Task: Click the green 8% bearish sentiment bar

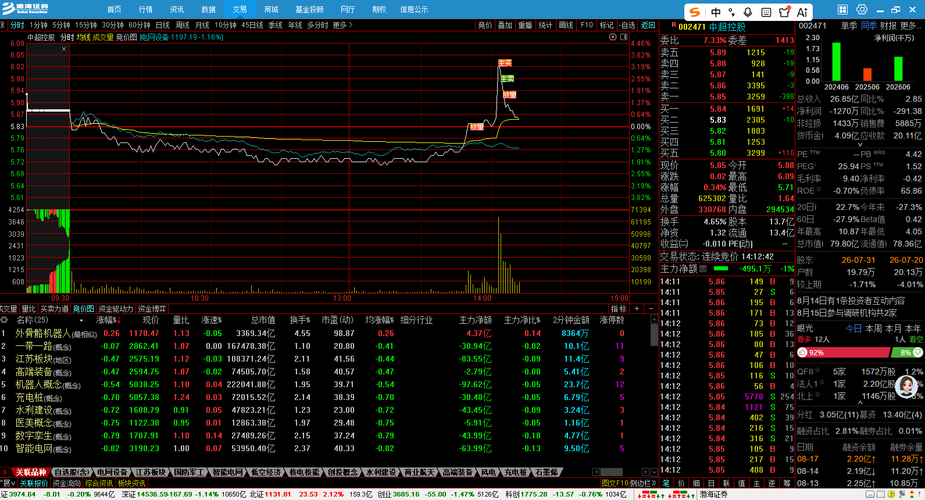Action: tap(907, 352)
